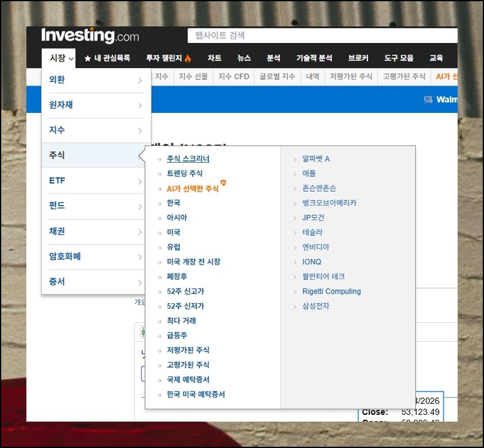
Task: Expand the ETF submenu chevron
Action: (140, 181)
